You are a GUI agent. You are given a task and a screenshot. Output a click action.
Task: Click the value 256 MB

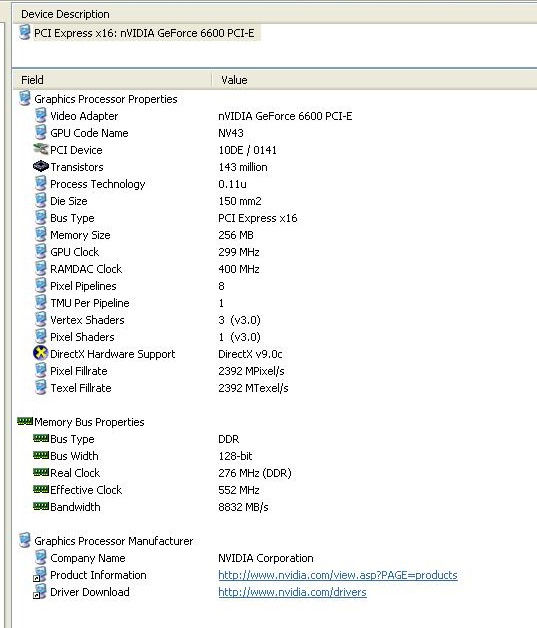tap(236, 235)
